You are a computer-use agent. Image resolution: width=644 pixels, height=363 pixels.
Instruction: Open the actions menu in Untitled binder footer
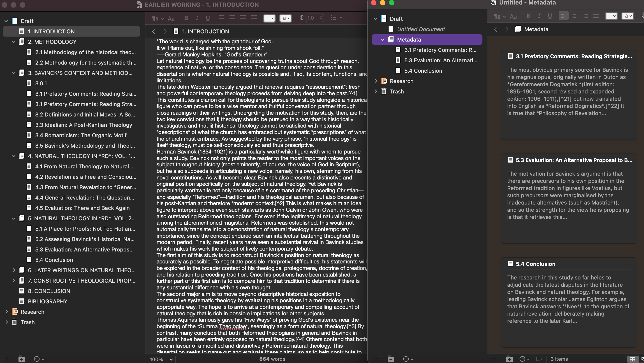tap(408, 359)
